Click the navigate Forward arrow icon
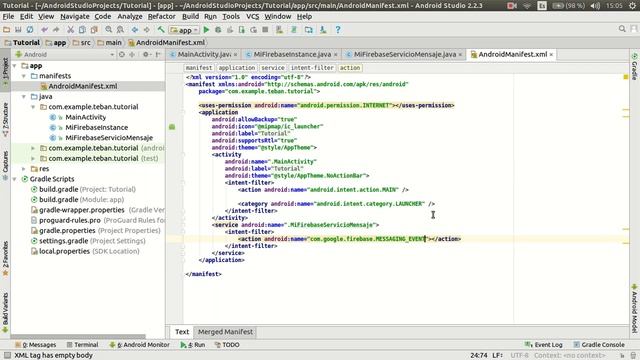 click(x=146, y=30)
